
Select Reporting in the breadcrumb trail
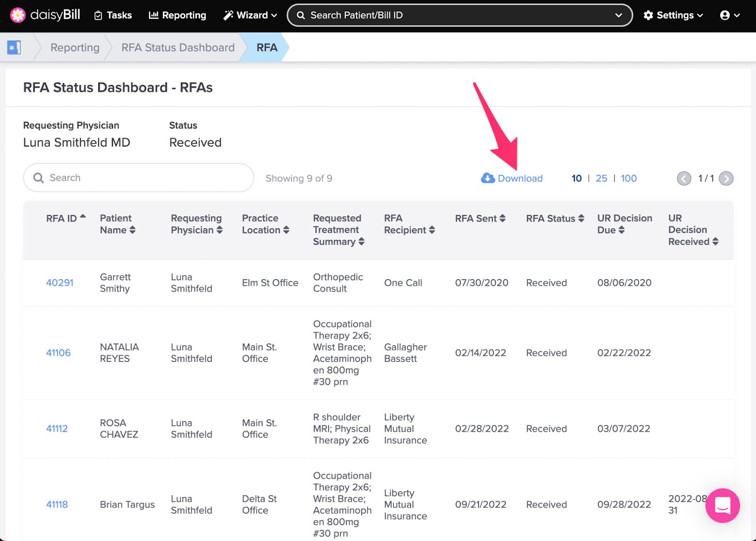[x=75, y=47]
